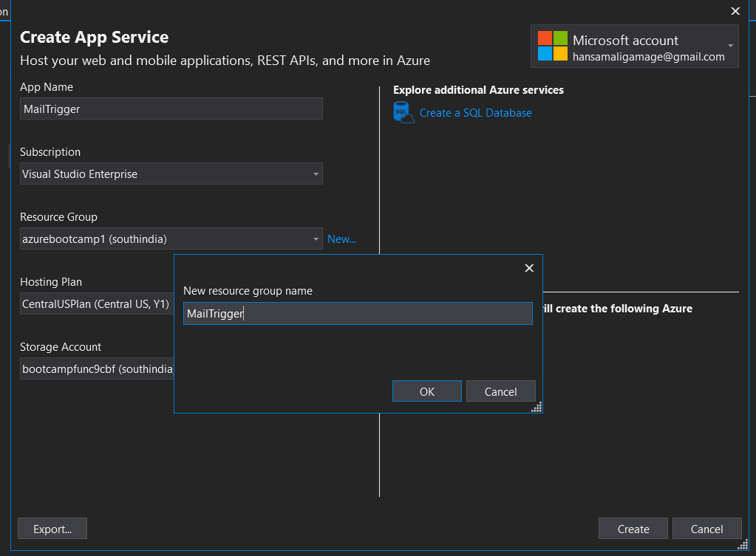Select the hansamaligamage@gmail.com account email
Viewport: 756px width, 556px height.
(649, 57)
